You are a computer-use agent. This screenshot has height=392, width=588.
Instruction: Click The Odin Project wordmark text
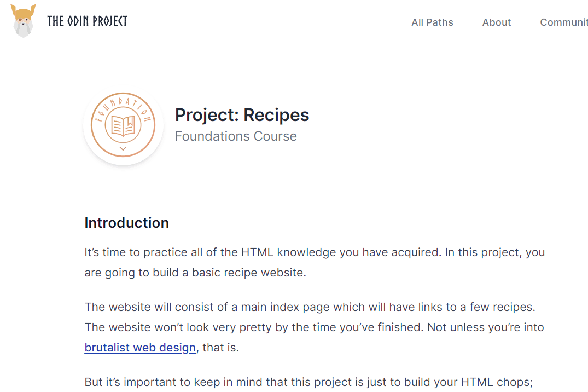click(x=88, y=21)
